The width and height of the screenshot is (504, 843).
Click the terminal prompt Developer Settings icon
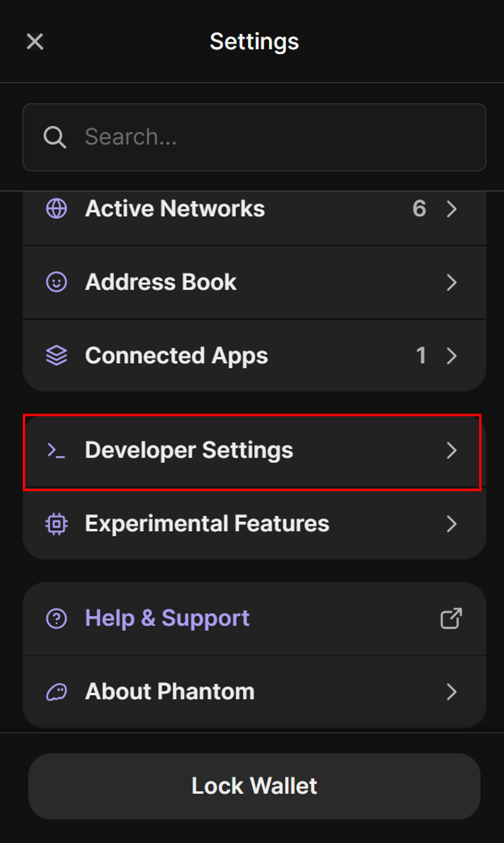pos(57,450)
